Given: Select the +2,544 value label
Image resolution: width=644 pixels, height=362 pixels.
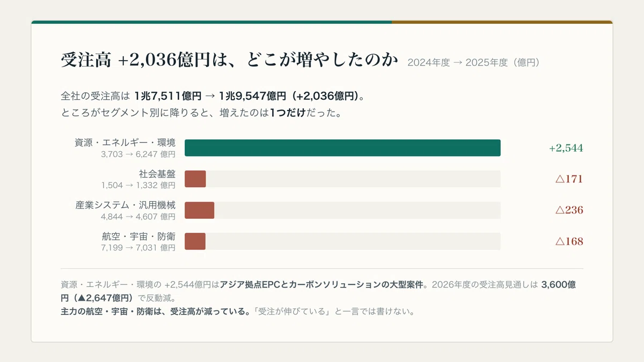Looking at the screenshot, I should coord(566,148).
